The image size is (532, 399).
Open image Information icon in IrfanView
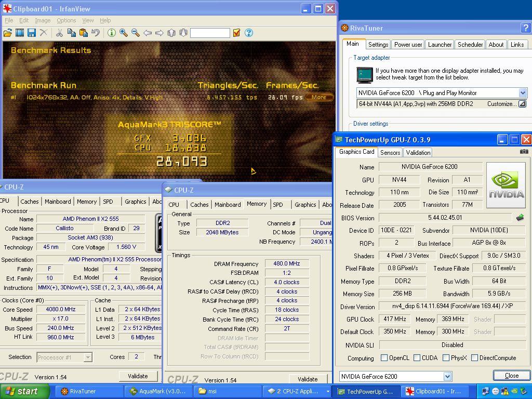[x=112, y=33]
